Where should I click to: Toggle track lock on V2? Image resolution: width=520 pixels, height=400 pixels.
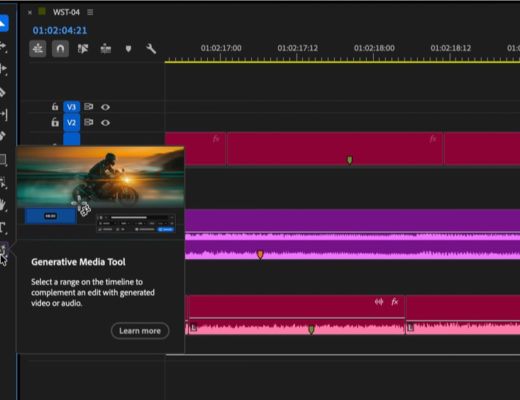(55, 123)
